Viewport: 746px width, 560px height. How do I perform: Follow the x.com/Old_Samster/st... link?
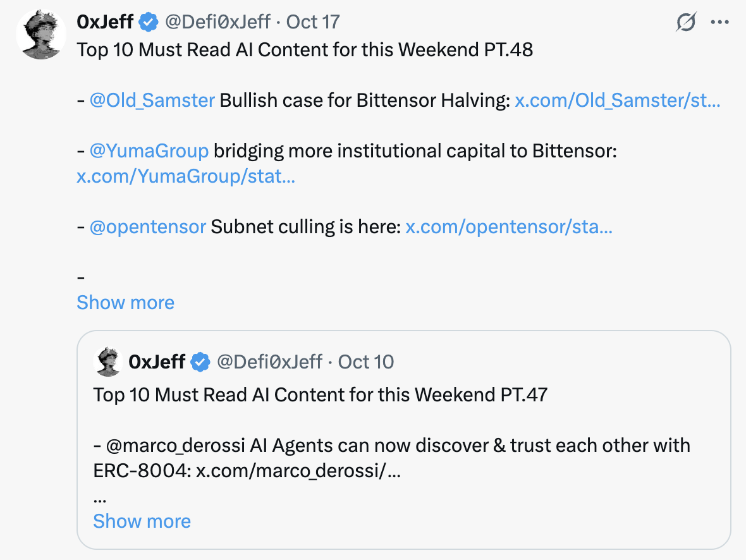[x=618, y=100]
